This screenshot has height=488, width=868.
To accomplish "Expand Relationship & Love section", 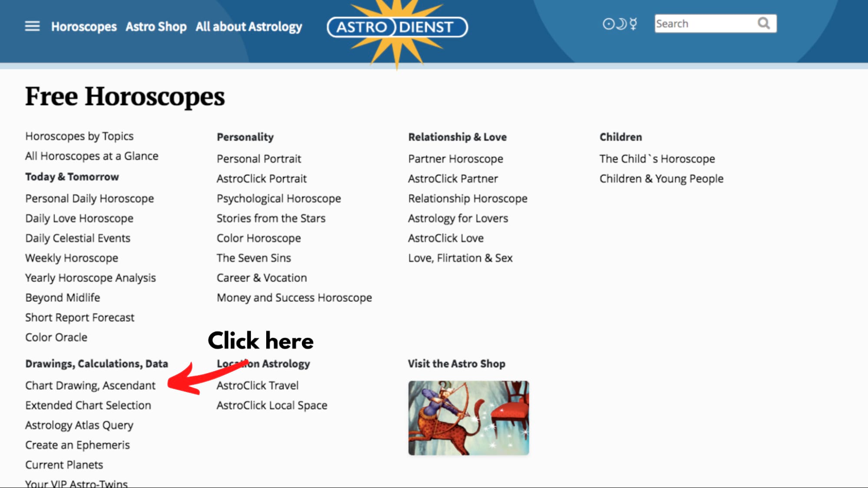I will click(457, 137).
